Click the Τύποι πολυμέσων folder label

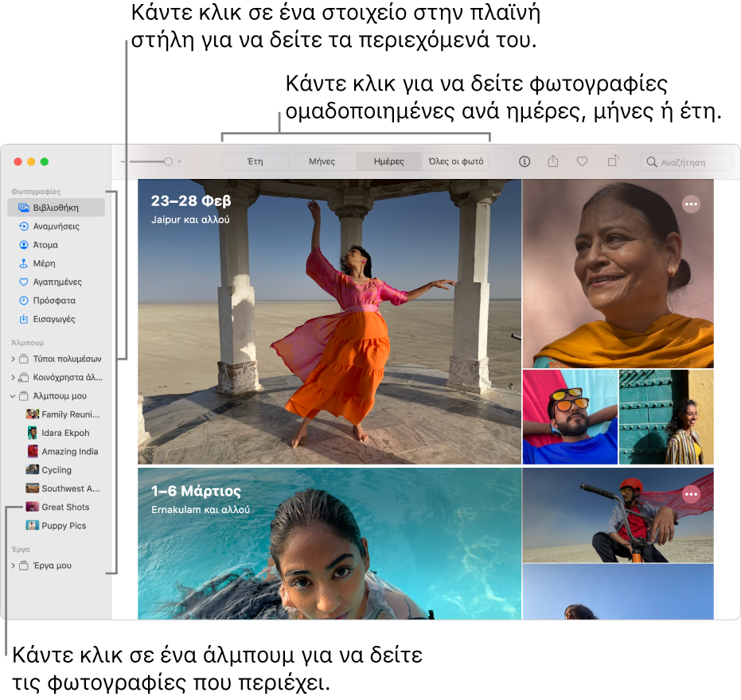tap(67, 359)
